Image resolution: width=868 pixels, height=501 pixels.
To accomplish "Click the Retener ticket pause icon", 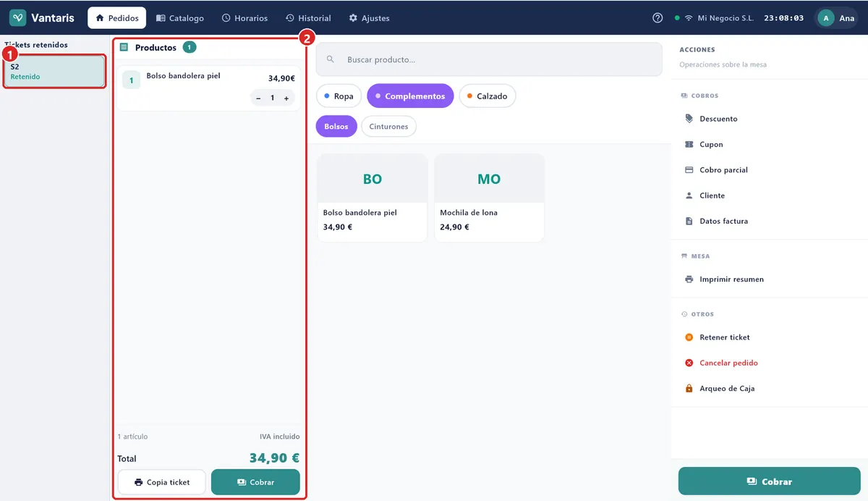I will coord(689,337).
